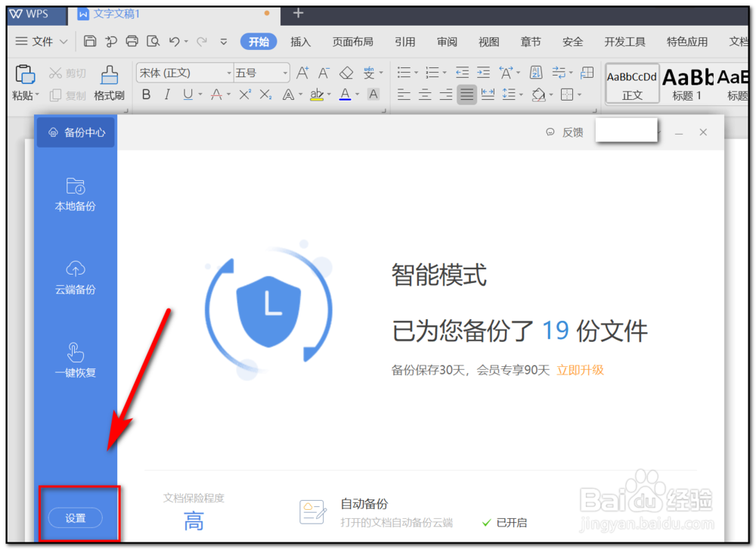
Task: Click the Undo arrow icon
Action: 174,42
